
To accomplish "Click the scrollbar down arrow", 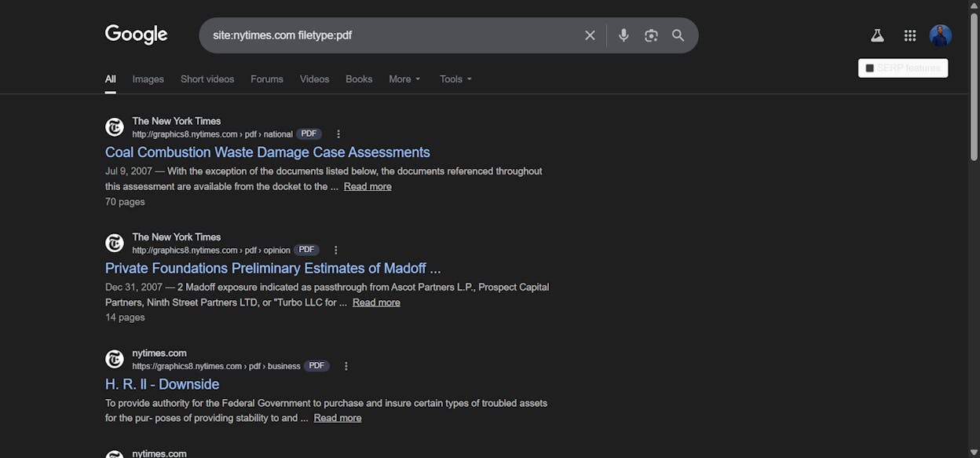I will click(974, 453).
